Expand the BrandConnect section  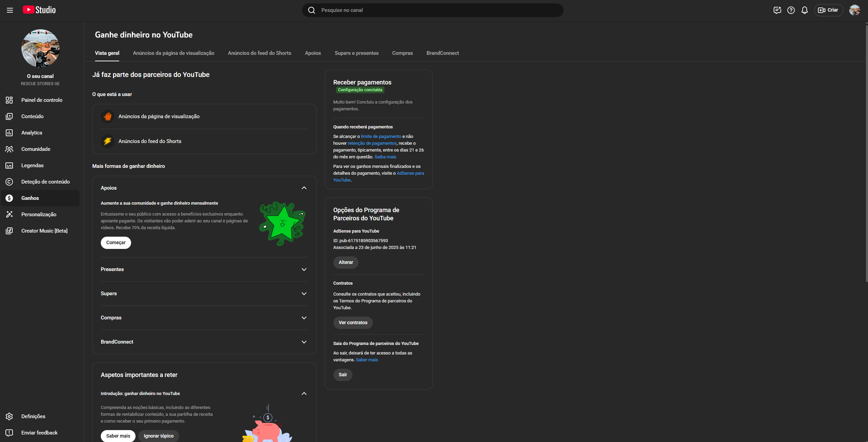304,342
